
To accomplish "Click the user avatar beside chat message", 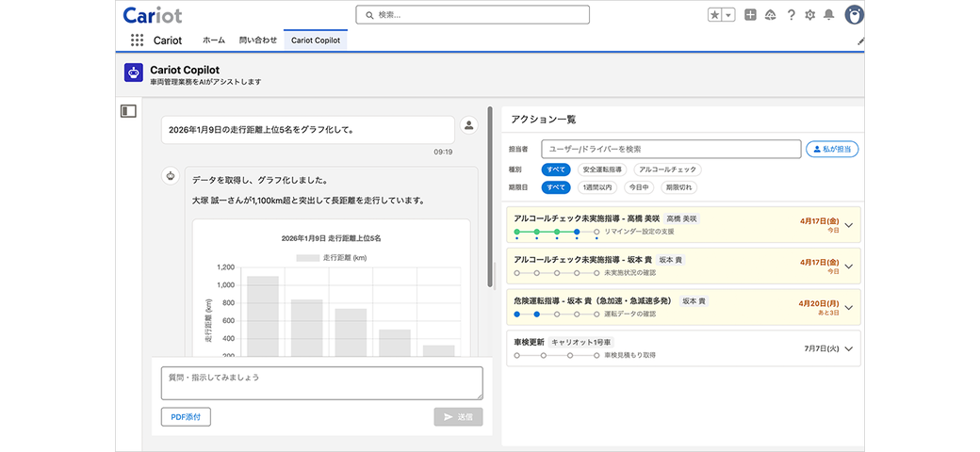I will [468, 125].
